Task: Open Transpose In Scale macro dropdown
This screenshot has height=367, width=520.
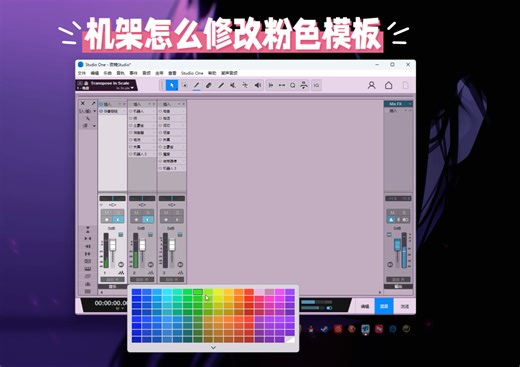Action: coord(133,88)
